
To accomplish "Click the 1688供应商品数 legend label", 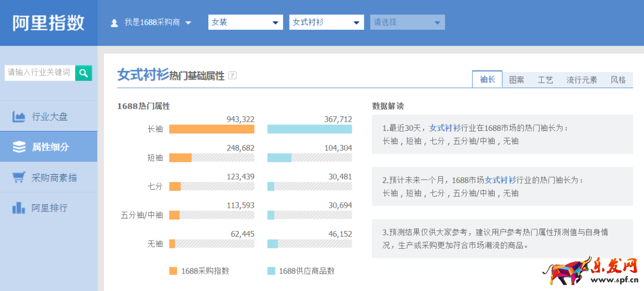I will tap(307, 271).
